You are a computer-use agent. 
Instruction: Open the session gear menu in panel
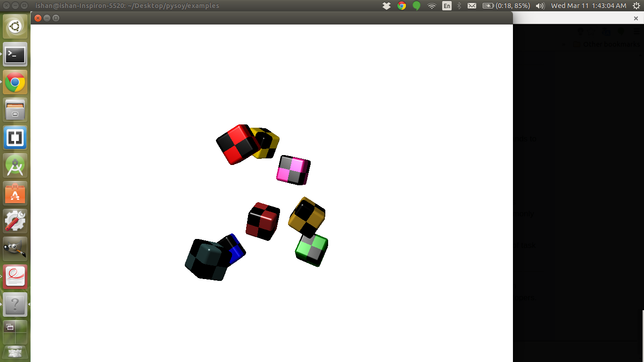click(x=636, y=6)
